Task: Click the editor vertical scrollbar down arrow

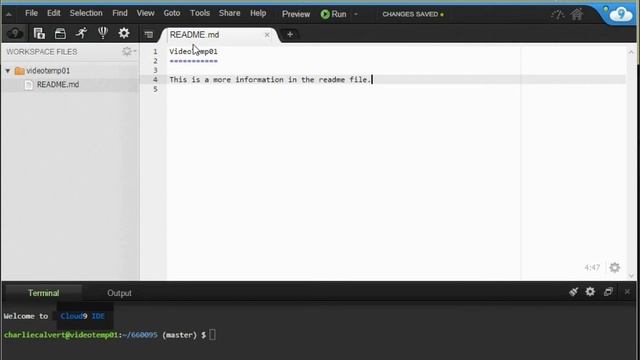Action: [x=631, y=276]
